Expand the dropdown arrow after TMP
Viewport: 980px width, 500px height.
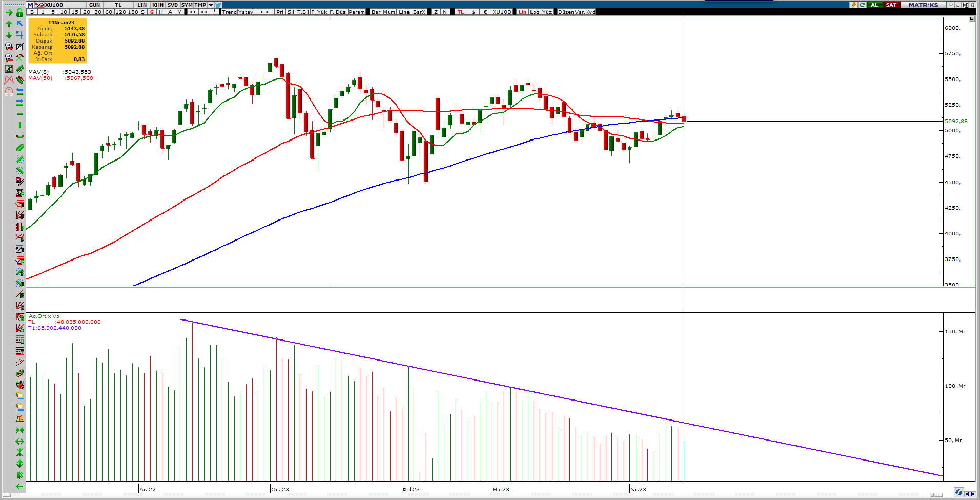[x=211, y=5]
